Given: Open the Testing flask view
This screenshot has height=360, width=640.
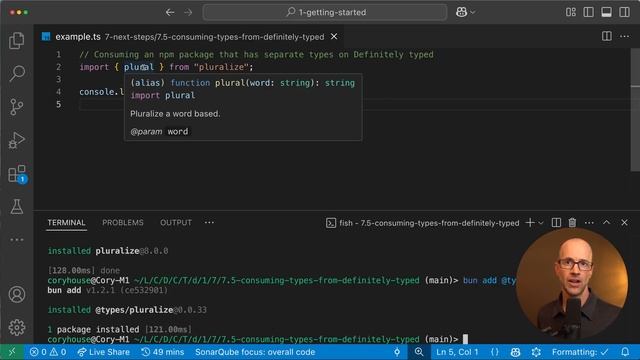Looking at the screenshot, I should click(x=17, y=207).
